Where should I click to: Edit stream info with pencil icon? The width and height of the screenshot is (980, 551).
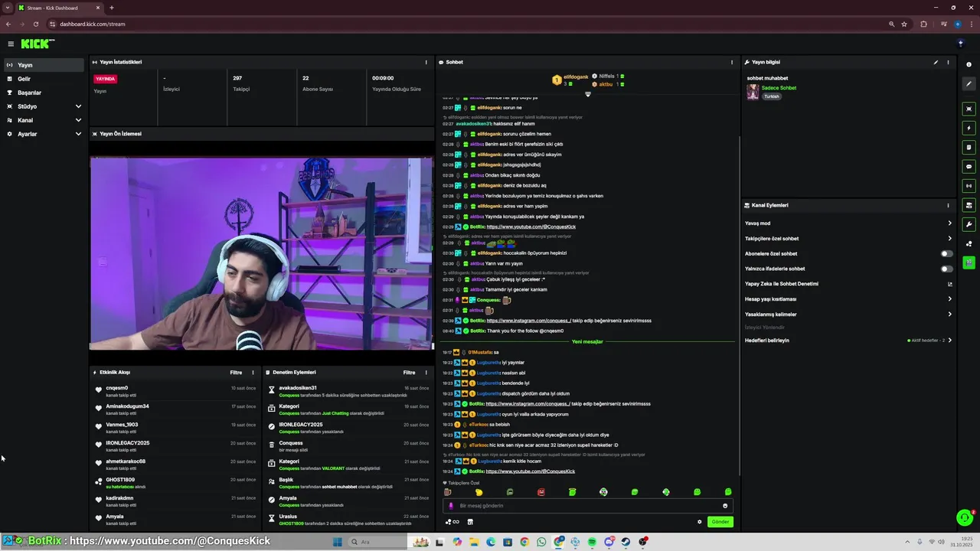point(936,62)
